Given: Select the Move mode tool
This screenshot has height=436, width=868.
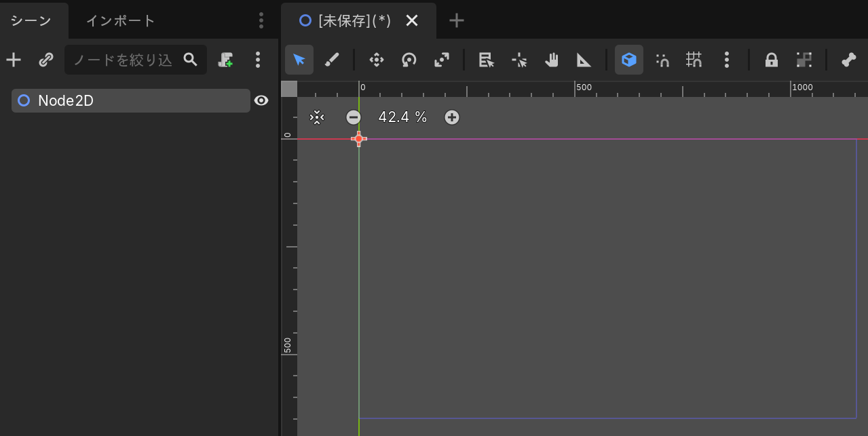Looking at the screenshot, I should 376,60.
